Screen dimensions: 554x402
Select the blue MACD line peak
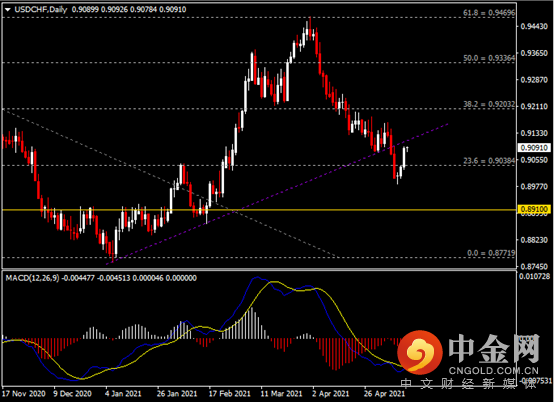256,278
